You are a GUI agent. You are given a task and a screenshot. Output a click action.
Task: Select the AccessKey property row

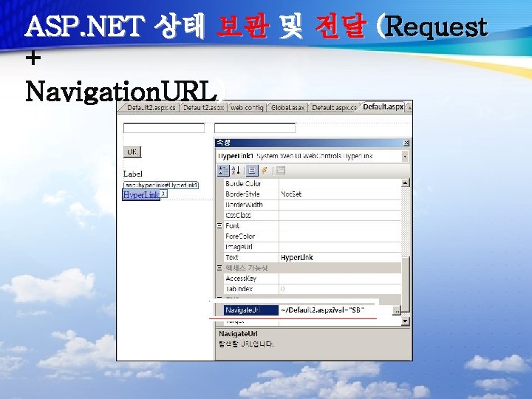coord(312,279)
